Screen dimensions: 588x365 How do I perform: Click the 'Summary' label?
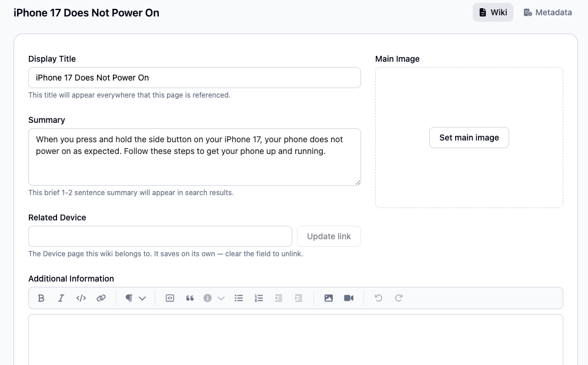[46, 120]
